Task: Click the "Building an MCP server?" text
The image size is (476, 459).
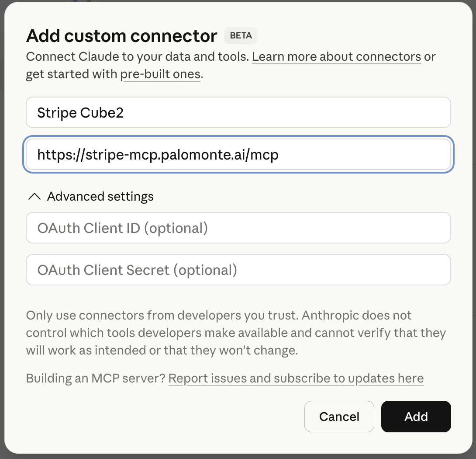Action: tap(95, 378)
